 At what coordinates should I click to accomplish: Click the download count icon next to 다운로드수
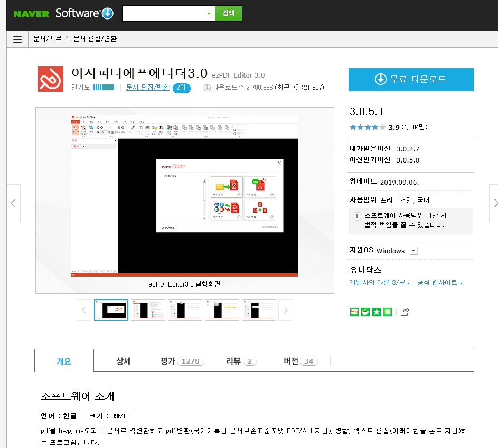tap(207, 88)
